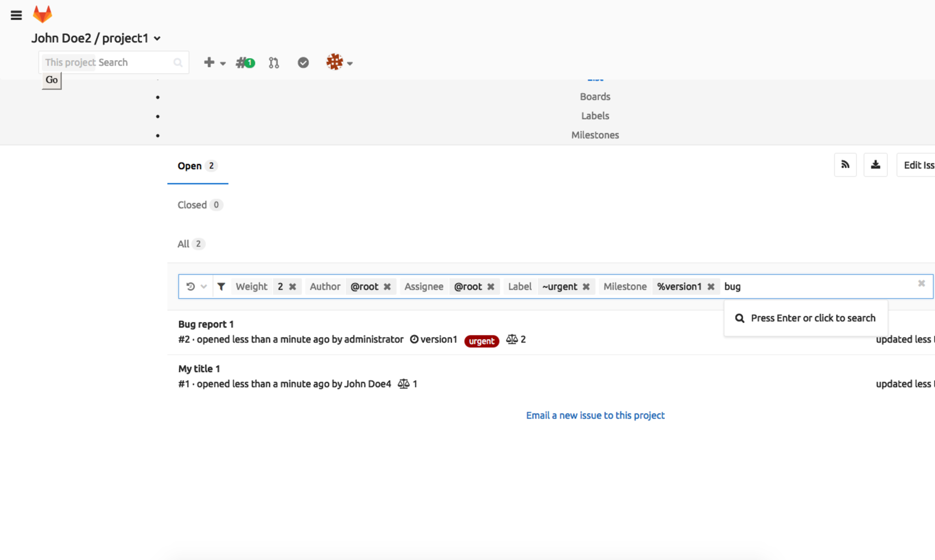Click the GitLab fox logo
The width and height of the screenshot is (935, 560).
pyautogui.click(x=42, y=14)
